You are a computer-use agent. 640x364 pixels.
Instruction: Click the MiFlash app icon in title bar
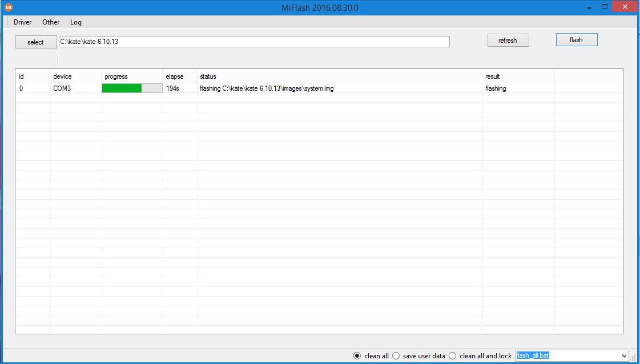9,7
